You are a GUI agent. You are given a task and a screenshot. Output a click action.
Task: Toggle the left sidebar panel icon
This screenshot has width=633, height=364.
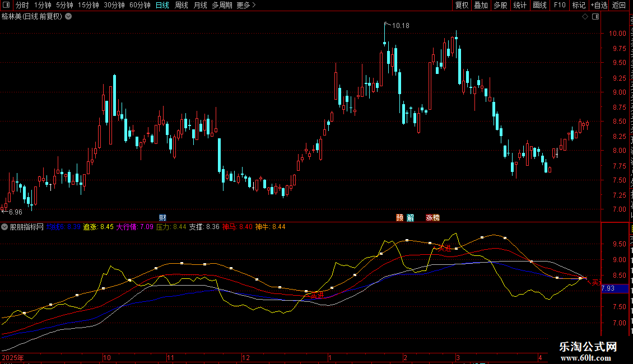coord(6,5)
